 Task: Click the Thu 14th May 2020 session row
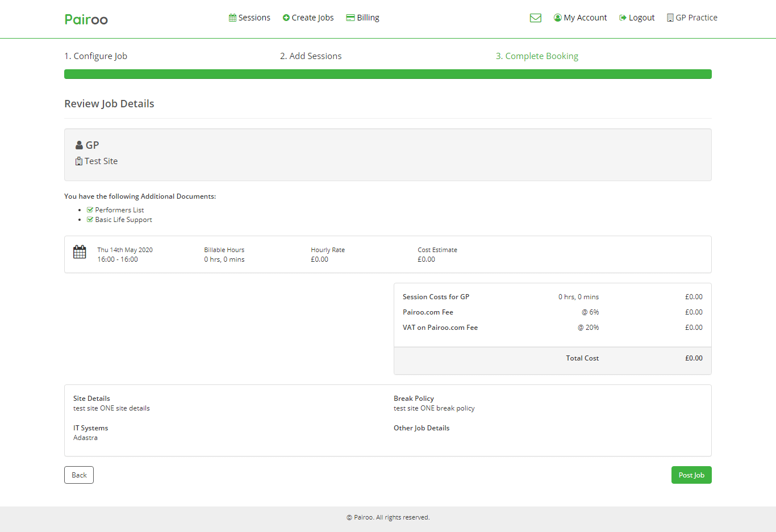pos(387,254)
